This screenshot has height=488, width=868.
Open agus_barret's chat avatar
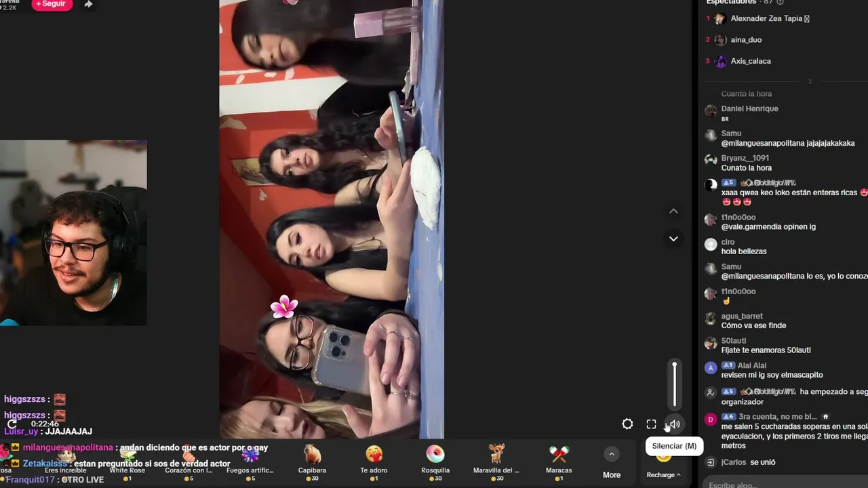pyautogui.click(x=711, y=319)
